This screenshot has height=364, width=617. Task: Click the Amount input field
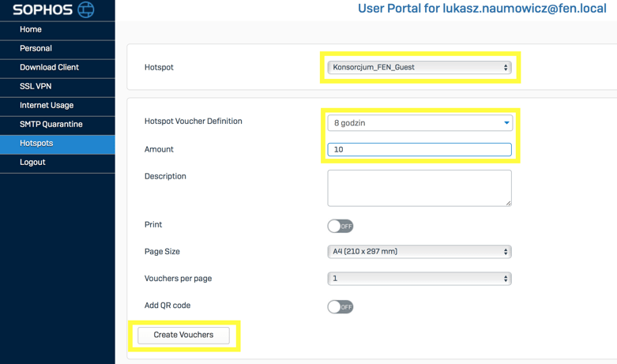click(x=419, y=149)
